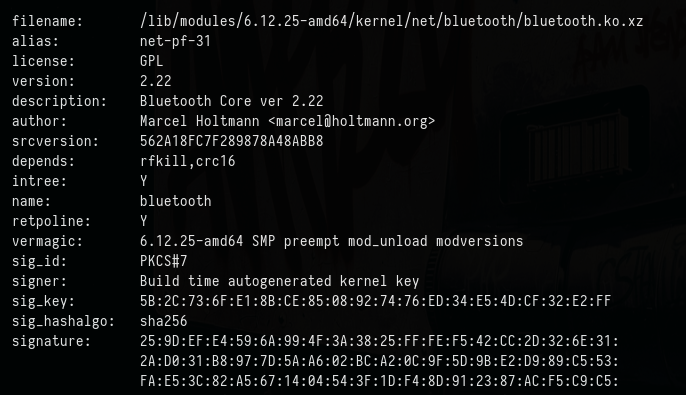Click signature line starting 25:9D:EF
Image resolution: width=686 pixels, height=395 pixels.
(x=379, y=341)
